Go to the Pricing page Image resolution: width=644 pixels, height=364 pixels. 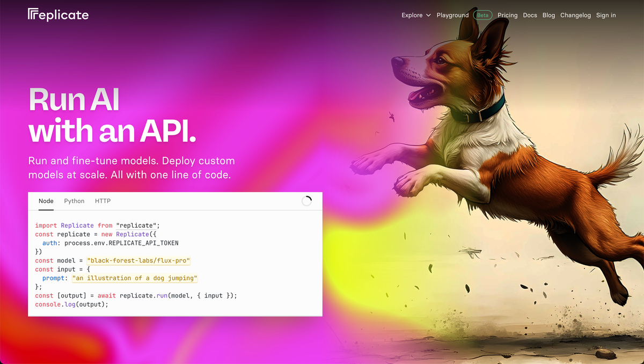pos(507,15)
